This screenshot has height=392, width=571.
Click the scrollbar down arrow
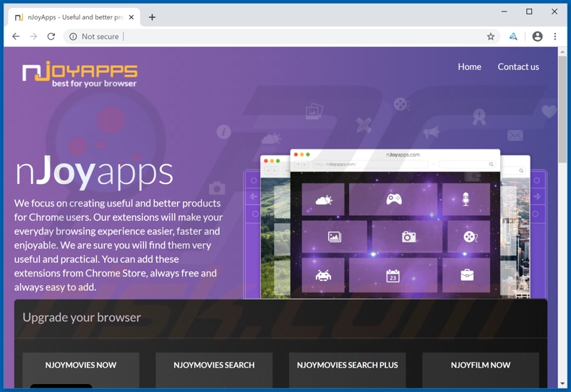pos(562,383)
